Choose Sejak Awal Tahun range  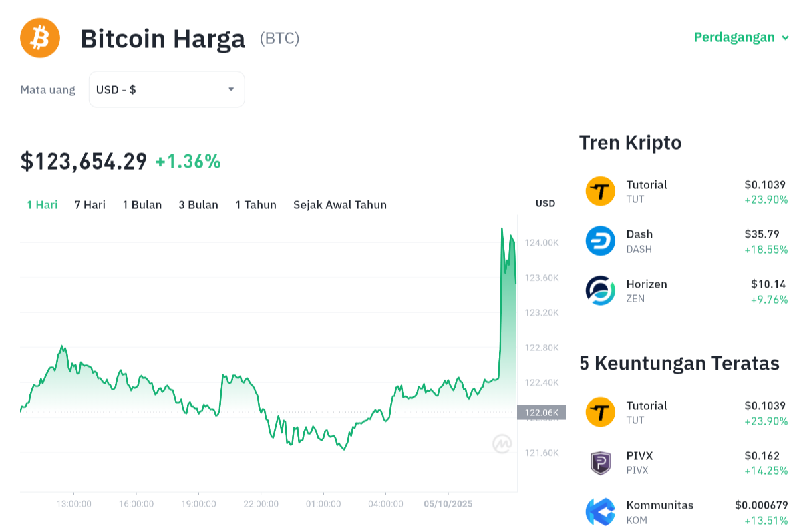pyautogui.click(x=340, y=205)
